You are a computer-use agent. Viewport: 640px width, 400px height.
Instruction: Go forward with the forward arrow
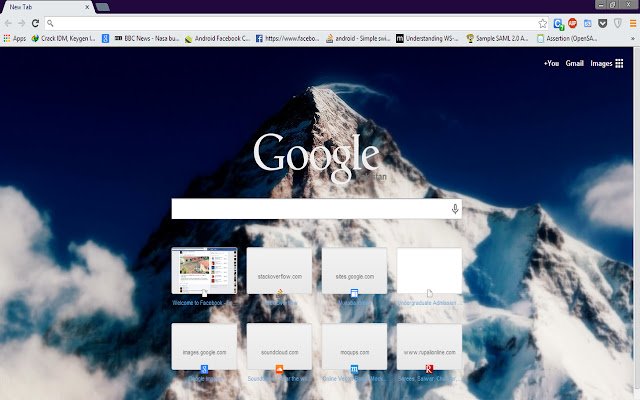(21, 23)
